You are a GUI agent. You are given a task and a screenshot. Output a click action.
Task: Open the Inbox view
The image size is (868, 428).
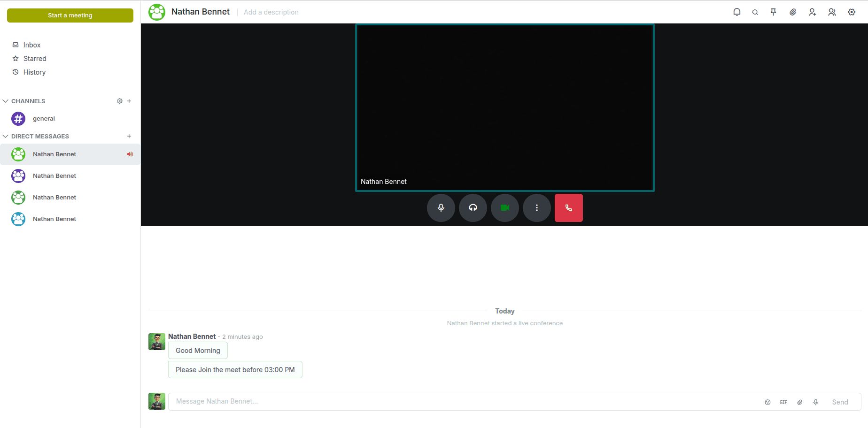coord(31,45)
